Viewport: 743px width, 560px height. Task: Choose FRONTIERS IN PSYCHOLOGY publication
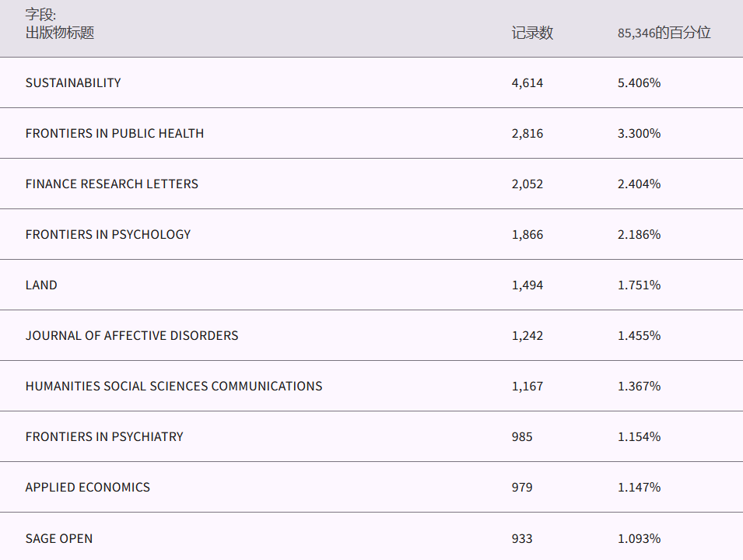(x=107, y=234)
